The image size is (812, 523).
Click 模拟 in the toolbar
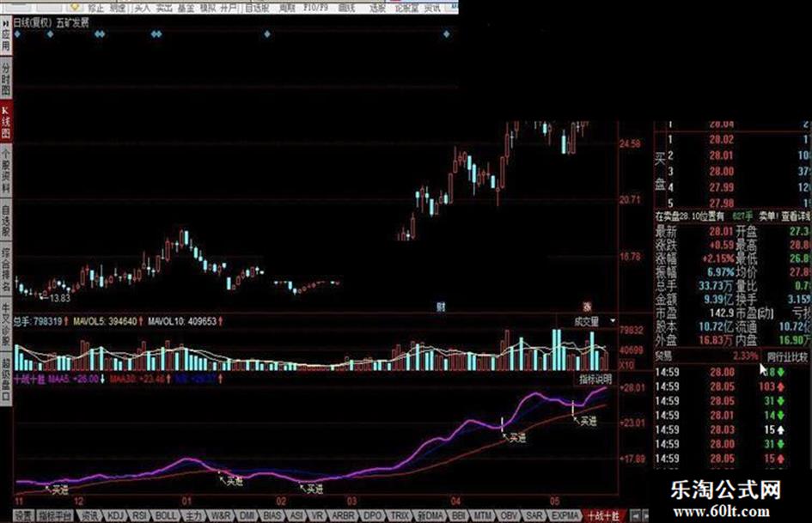pos(207,8)
